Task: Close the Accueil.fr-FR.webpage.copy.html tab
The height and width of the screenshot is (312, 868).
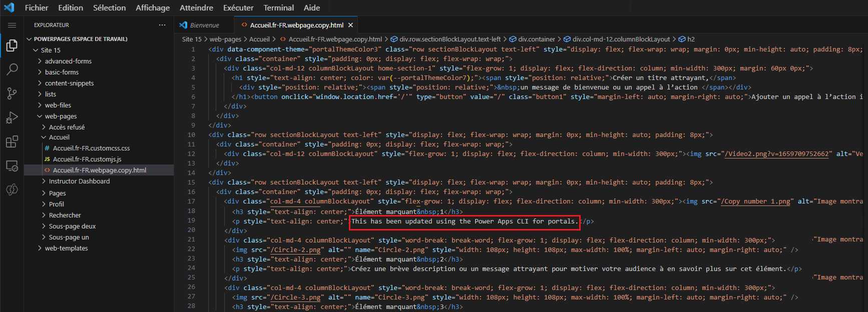Action: [x=350, y=25]
